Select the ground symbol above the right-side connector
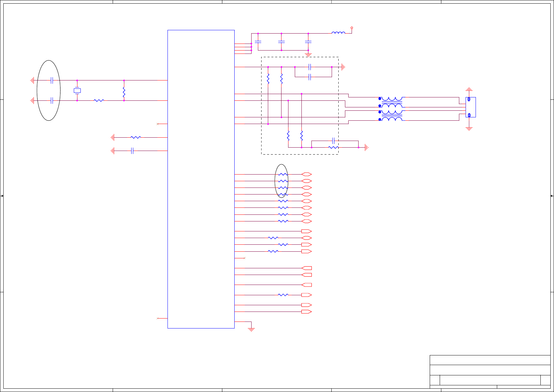The image size is (554, 392). click(x=469, y=89)
